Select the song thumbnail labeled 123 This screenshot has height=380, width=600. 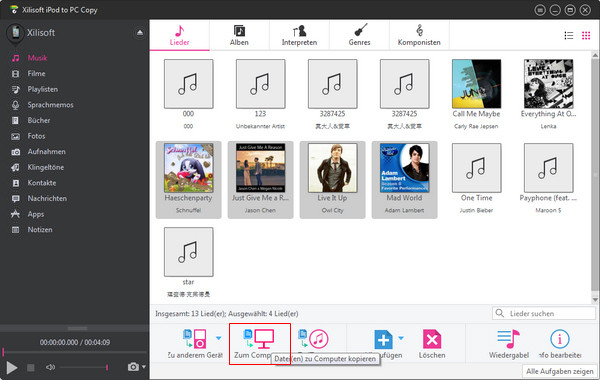(x=261, y=84)
